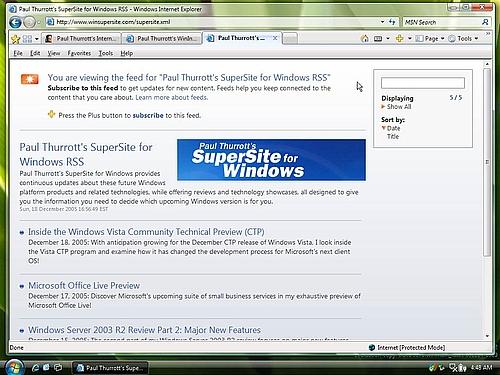Click Show Desktop Quick Launch icon
This screenshot has width=500, height=375.
tap(46, 368)
